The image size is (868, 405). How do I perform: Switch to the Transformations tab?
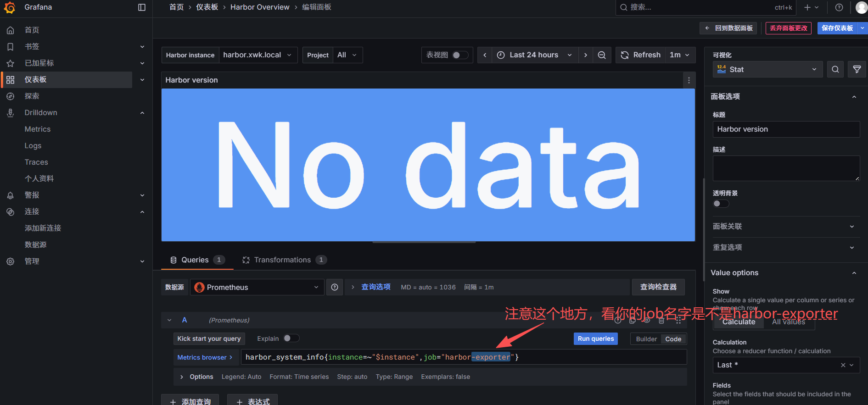(x=285, y=260)
